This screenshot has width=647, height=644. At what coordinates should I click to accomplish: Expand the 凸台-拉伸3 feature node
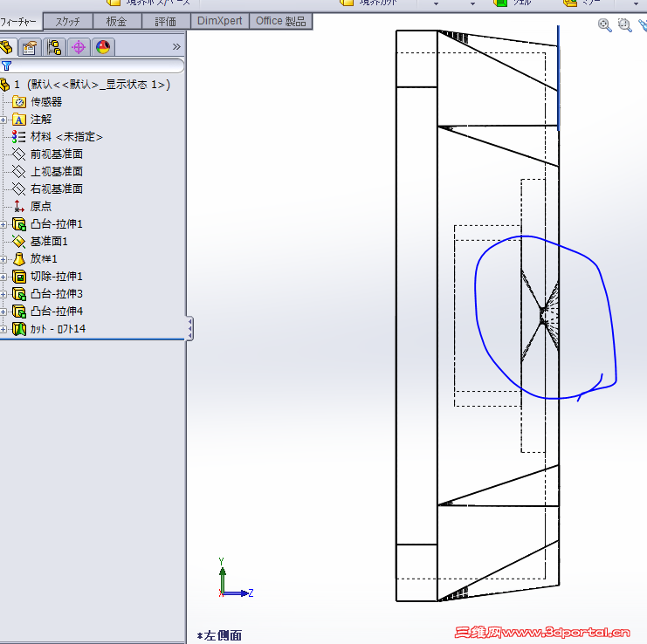coord(3,294)
